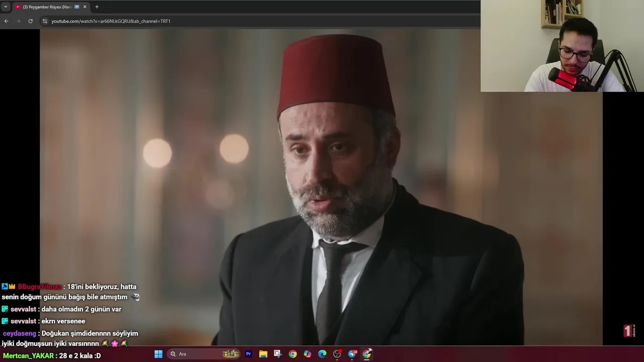Go forward to the next page
Screen dimensions: 644x362
click(x=18, y=21)
